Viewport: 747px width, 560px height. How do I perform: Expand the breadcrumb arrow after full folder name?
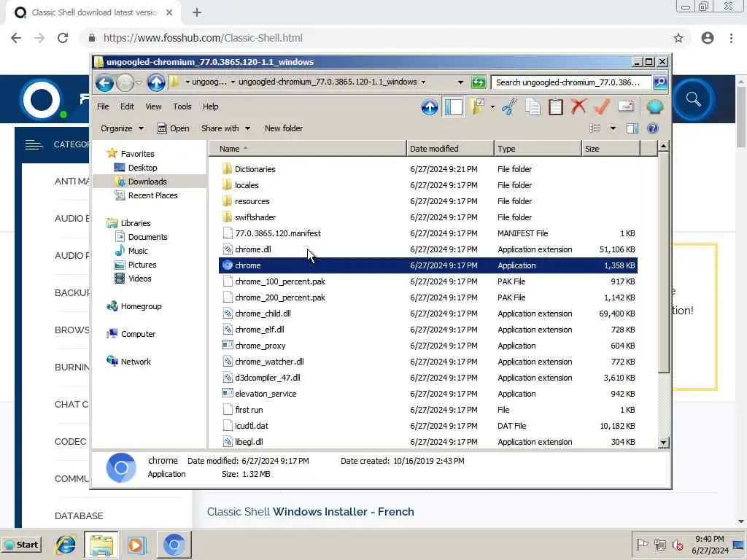click(423, 82)
